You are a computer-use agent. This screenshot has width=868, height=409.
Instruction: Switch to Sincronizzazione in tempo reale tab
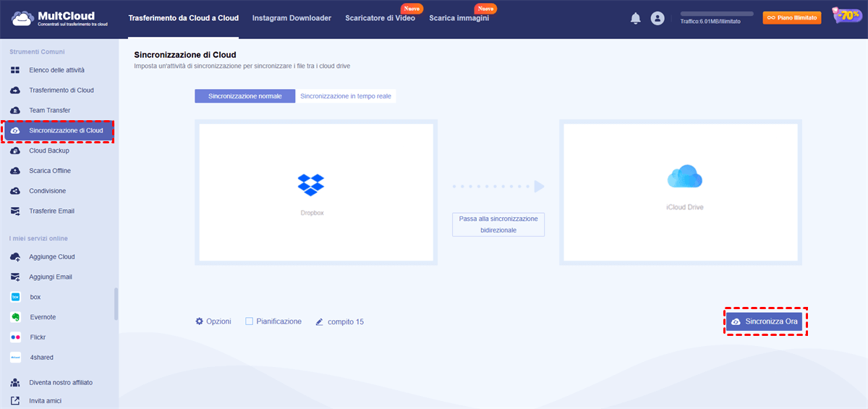coord(346,96)
